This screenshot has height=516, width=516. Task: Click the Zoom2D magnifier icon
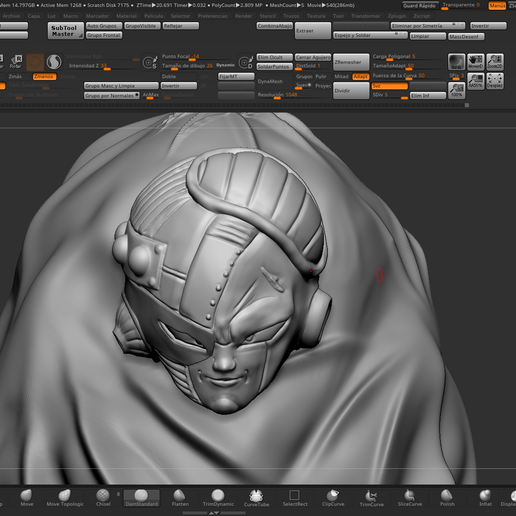click(x=495, y=62)
